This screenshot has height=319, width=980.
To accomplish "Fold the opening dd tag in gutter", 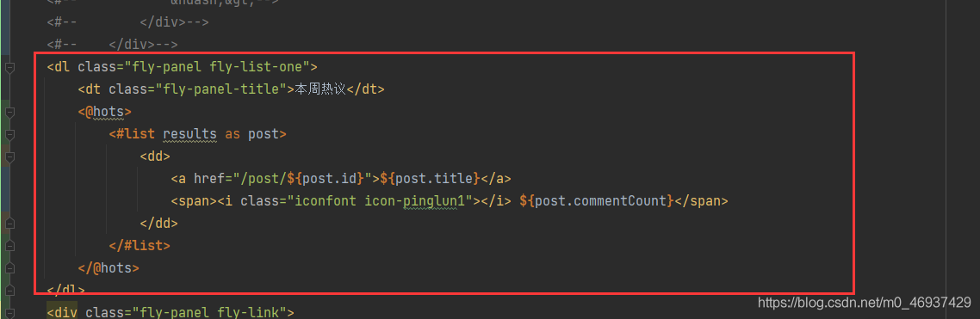I will pos(9,156).
